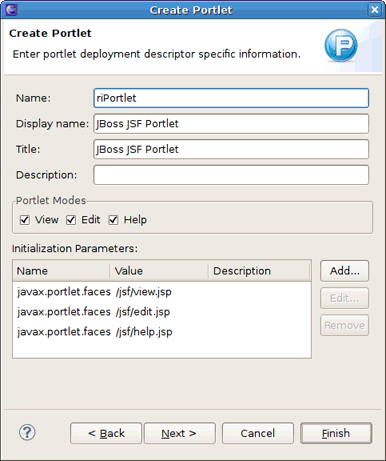The image size is (386, 461).
Task: Open context help with the question mark icon
Action: [x=27, y=433]
